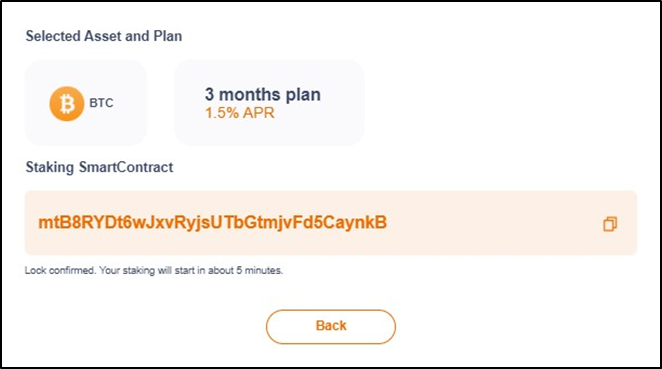Select the 3 months plan card

pos(269,103)
